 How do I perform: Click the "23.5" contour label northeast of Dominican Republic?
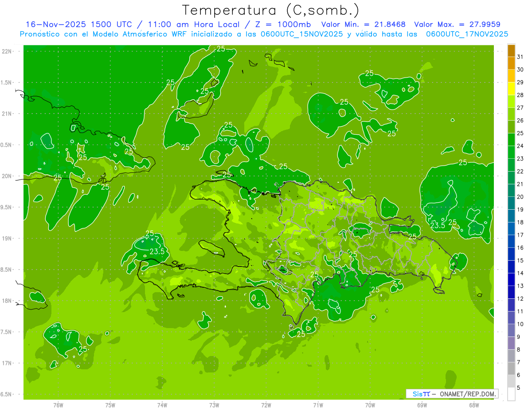pos(438,225)
